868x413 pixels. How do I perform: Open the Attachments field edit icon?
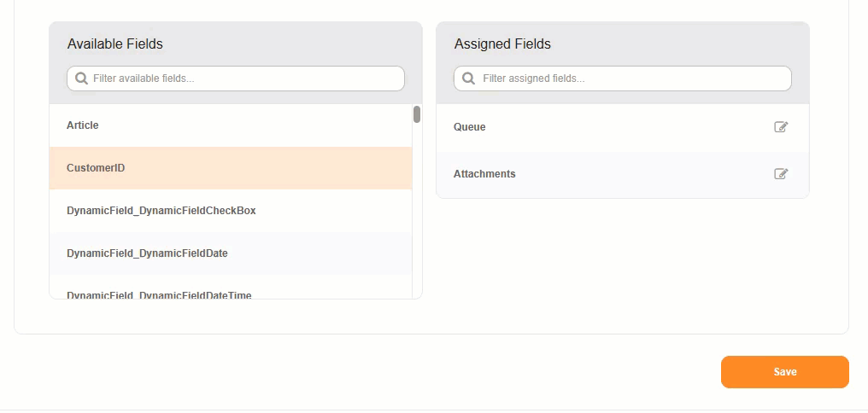tap(780, 174)
